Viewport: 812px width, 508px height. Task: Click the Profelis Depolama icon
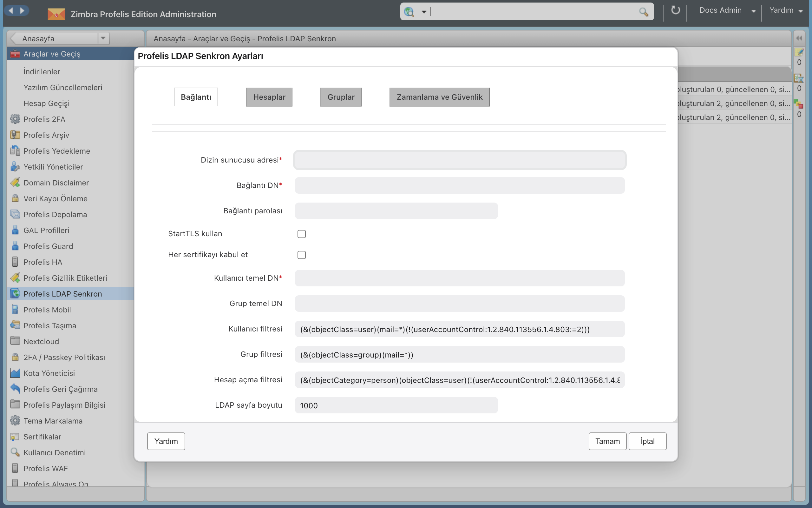(15, 214)
